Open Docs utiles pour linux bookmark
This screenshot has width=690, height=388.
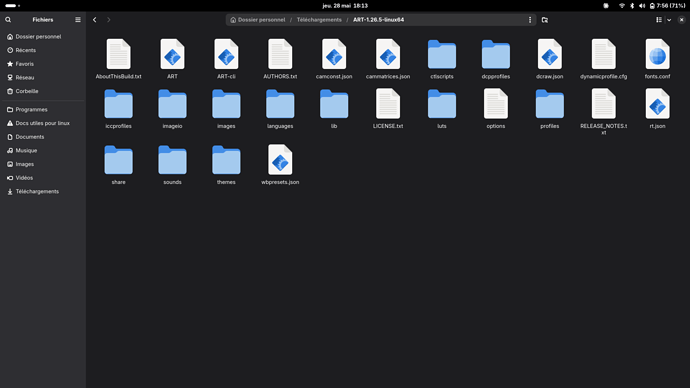(x=43, y=123)
